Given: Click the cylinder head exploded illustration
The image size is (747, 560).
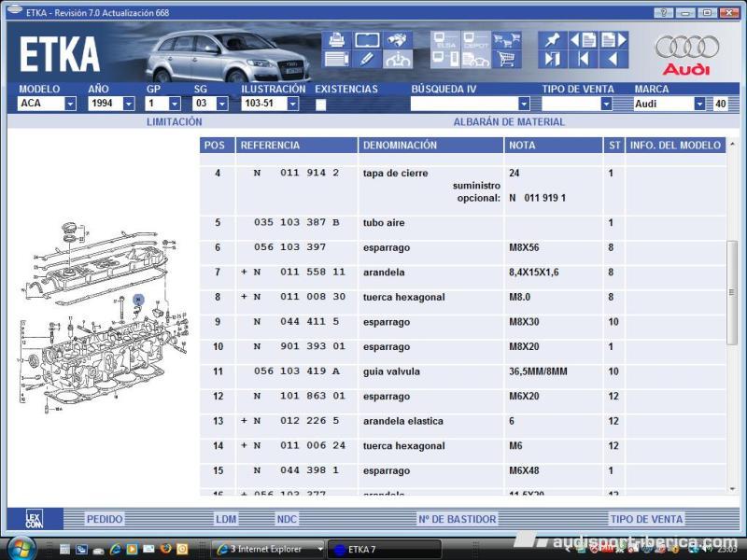Looking at the screenshot, I should point(104,317).
